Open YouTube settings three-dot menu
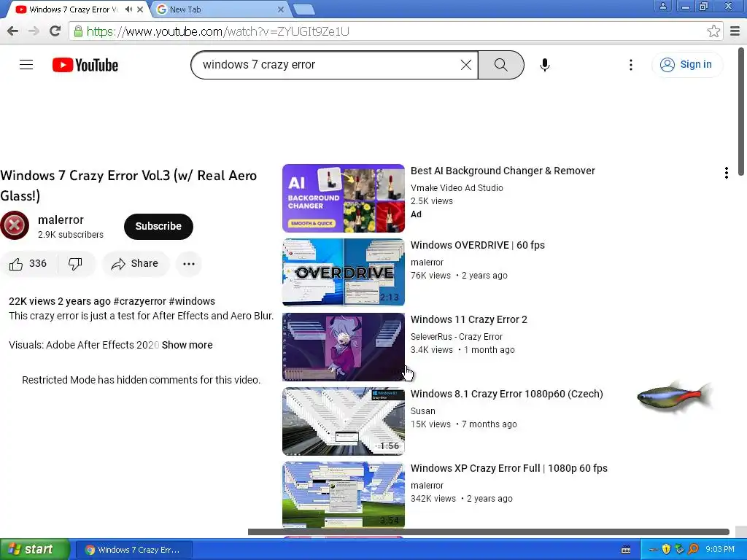Screen dimensions: 747x560 631,65
